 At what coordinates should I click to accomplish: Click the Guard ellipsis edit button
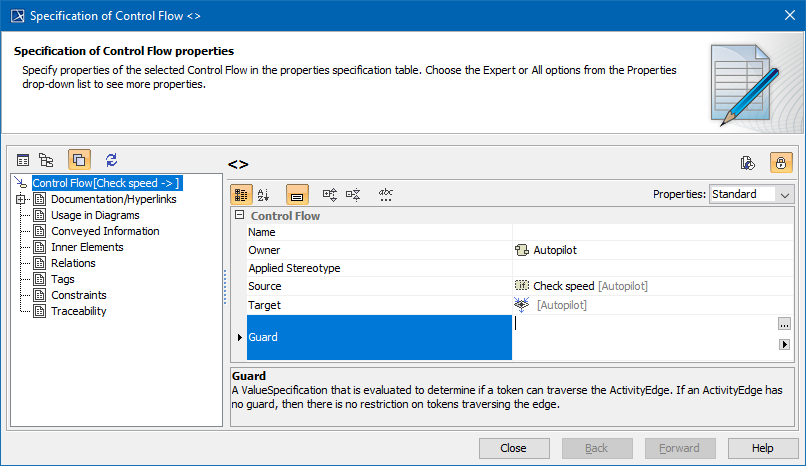click(x=784, y=324)
